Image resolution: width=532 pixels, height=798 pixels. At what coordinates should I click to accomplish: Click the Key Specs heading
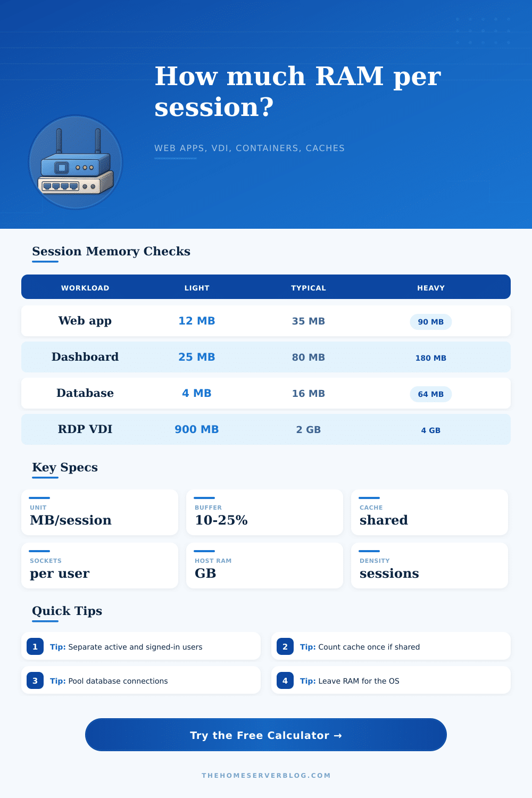(65, 467)
